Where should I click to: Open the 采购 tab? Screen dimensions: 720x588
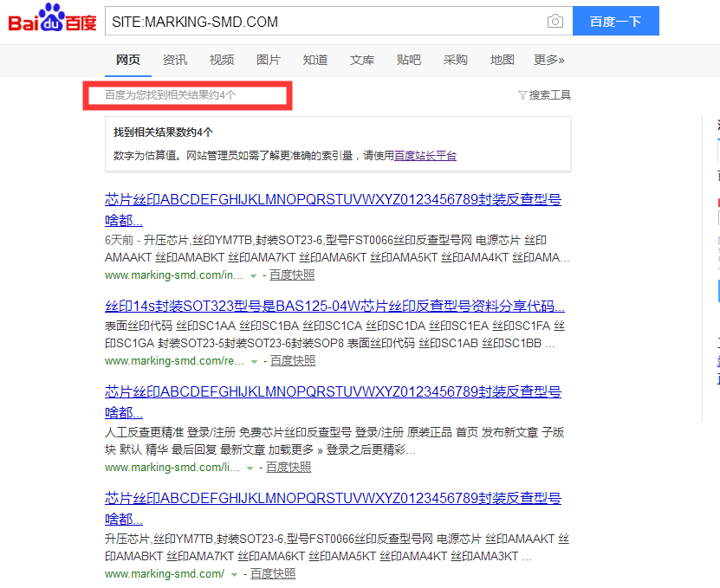point(456,60)
